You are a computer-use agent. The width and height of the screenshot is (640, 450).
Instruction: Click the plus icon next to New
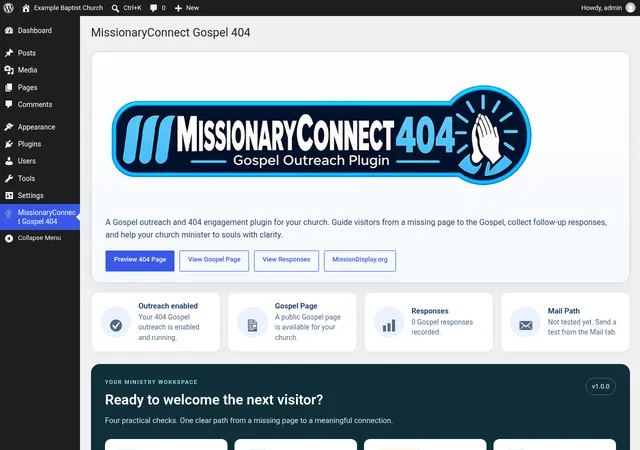click(x=178, y=8)
